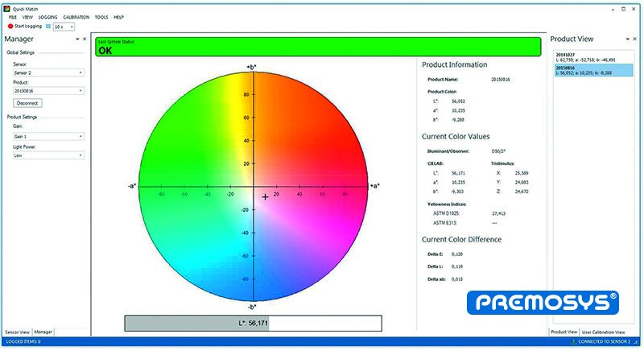Click the Illuminant/Observer value D50/2°

(x=498, y=151)
